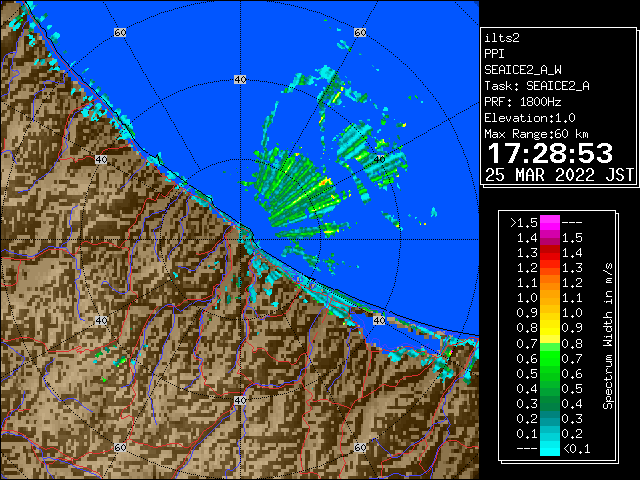Click the 'Elevation:1.0' line
The width and height of the screenshot is (640, 480).
point(530,118)
